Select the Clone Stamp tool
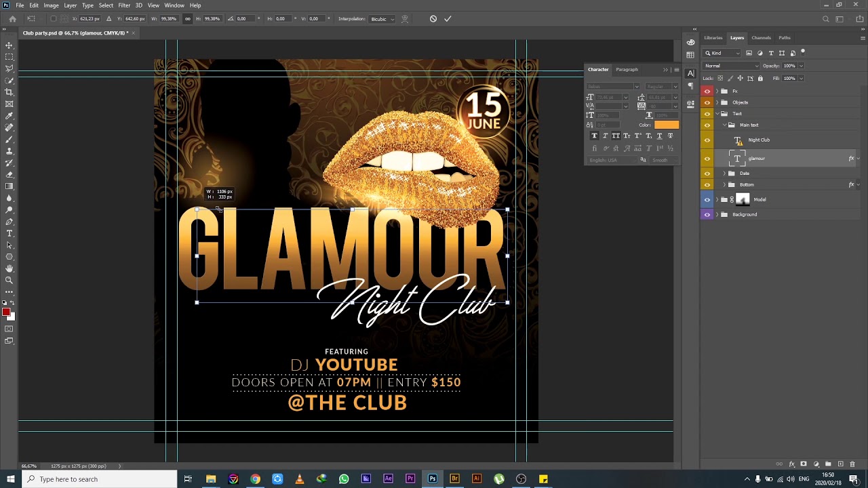The width and height of the screenshot is (868, 488). 9,151
